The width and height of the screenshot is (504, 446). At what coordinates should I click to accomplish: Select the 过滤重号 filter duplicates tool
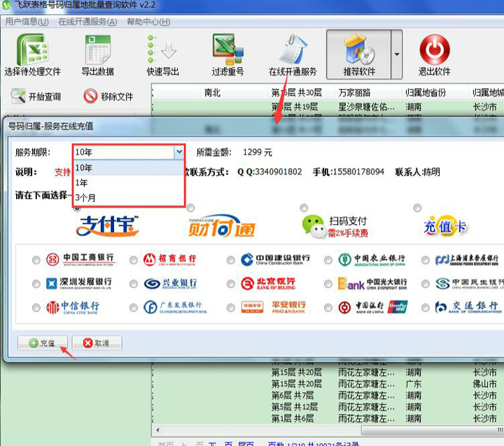(227, 55)
